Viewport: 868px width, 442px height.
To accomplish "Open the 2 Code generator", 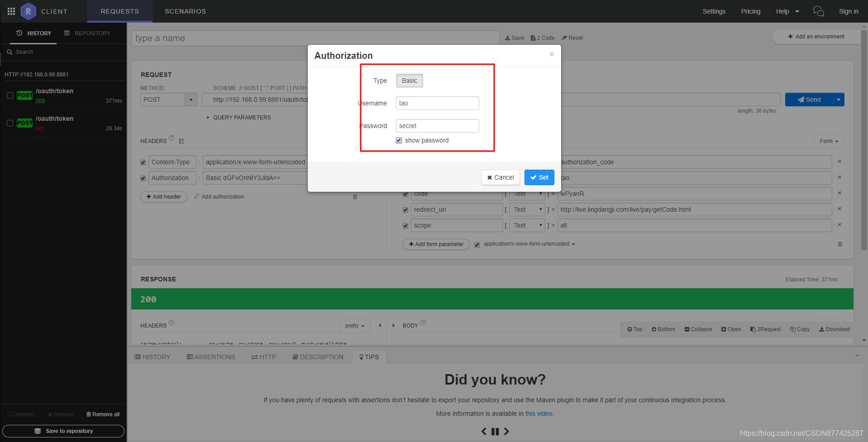I will (x=543, y=38).
